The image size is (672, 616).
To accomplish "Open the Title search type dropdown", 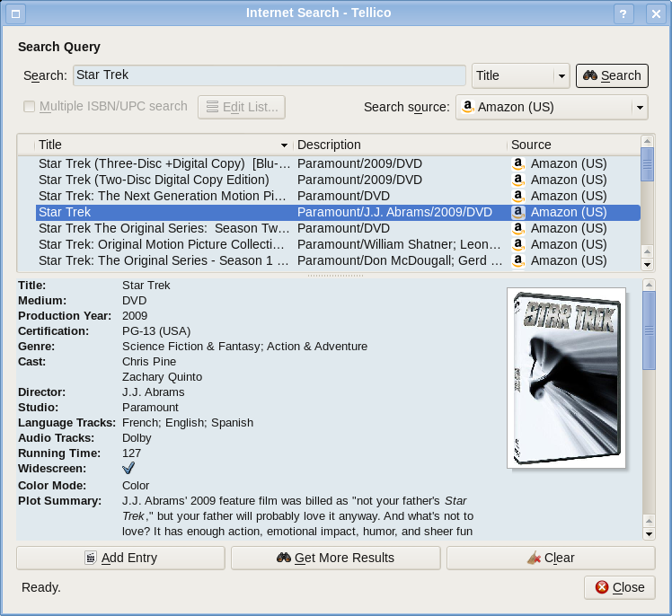I will (520, 75).
